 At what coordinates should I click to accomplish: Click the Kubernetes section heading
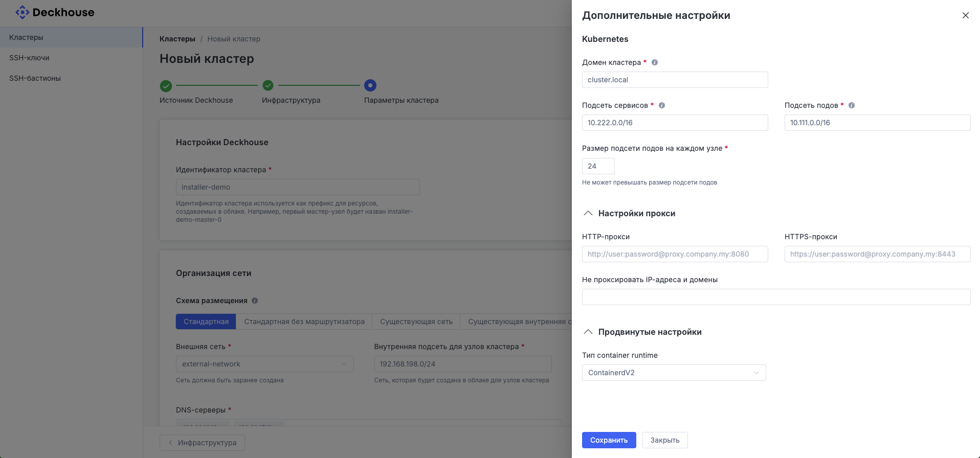[x=605, y=39]
